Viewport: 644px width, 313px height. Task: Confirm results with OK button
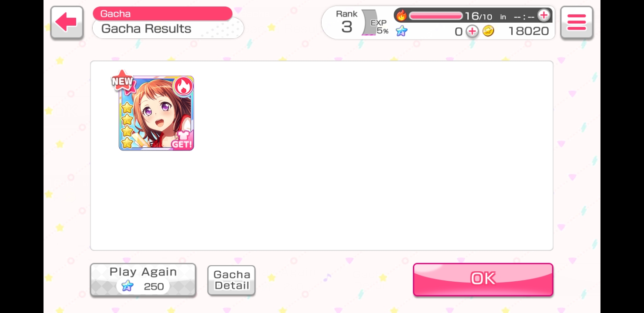pos(483,279)
